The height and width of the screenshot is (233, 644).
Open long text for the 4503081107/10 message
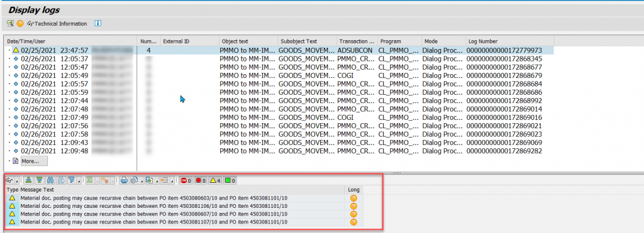[x=353, y=222]
